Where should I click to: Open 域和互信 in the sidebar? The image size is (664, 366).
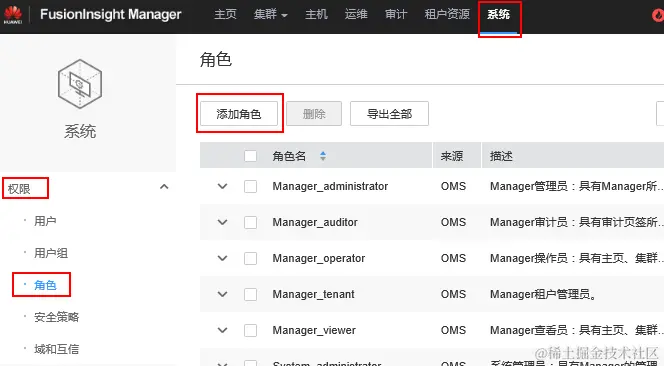coord(56,349)
